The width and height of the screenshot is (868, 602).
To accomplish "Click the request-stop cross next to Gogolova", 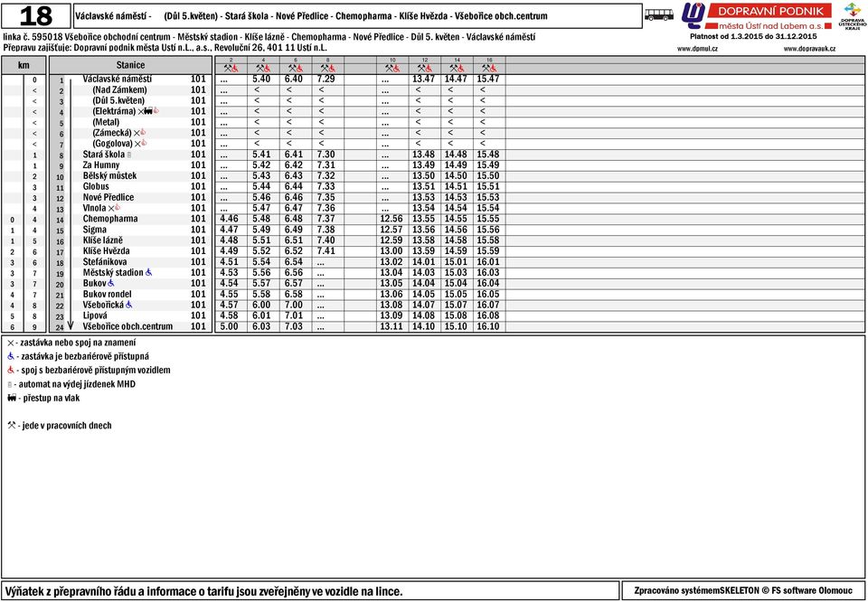I will (137, 144).
